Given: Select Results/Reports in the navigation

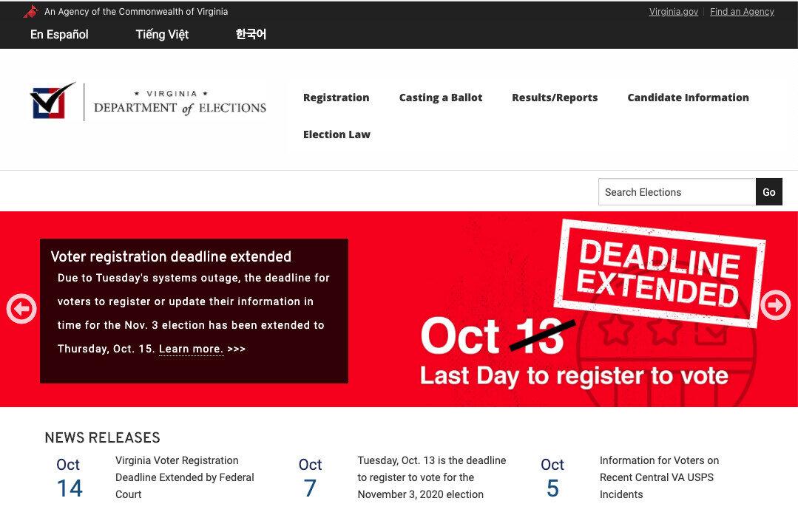Looking at the screenshot, I should coord(554,97).
